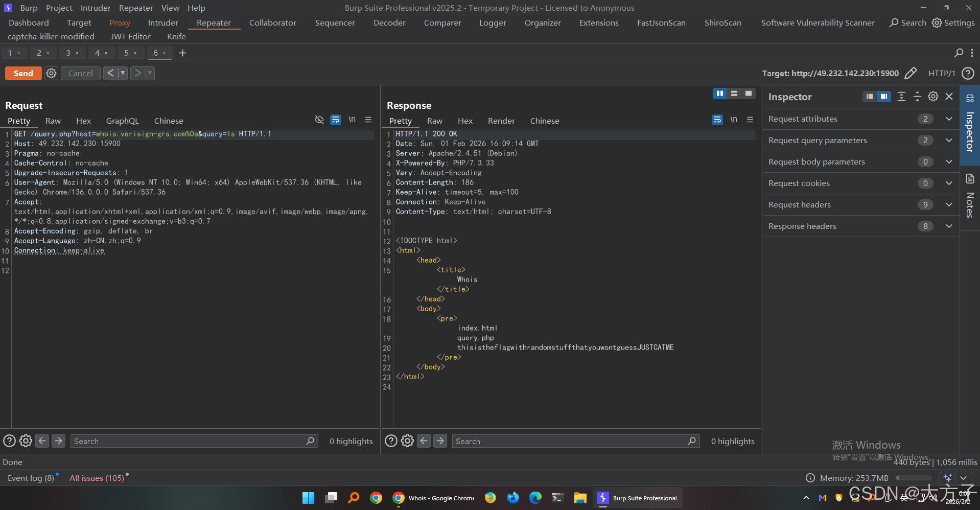Expand all Inspector sections
This screenshot has width=980, height=510.
pos(901,97)
